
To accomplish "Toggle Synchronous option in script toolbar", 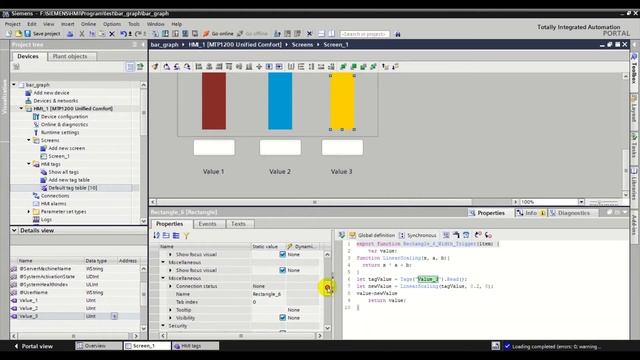I will [x=417, y=235].
